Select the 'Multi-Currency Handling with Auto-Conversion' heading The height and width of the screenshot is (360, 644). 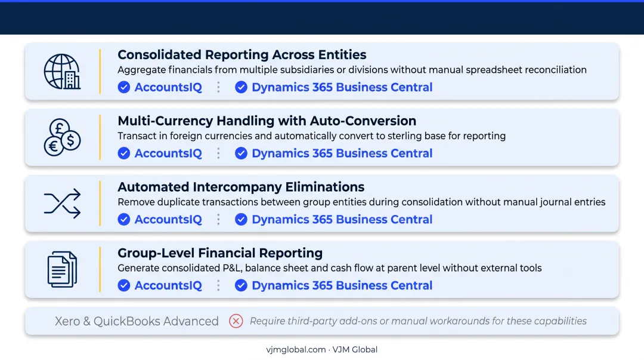click(267, 121)
